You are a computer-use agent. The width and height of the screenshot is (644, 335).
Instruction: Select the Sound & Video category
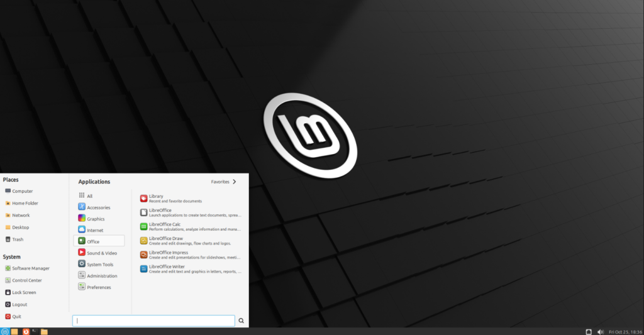(99, 253)
